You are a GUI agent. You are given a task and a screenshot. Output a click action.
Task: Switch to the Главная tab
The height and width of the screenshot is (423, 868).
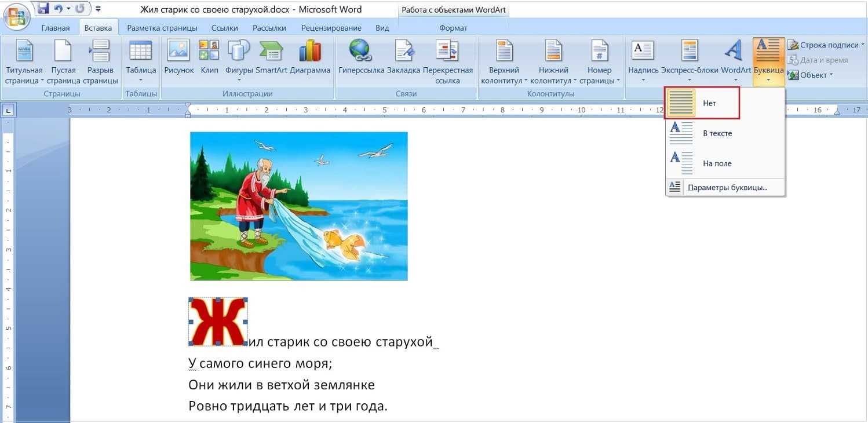56,28
